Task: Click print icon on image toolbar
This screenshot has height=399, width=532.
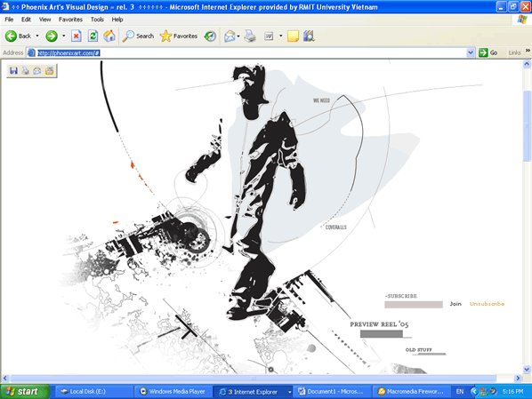Action: [26, 70]
